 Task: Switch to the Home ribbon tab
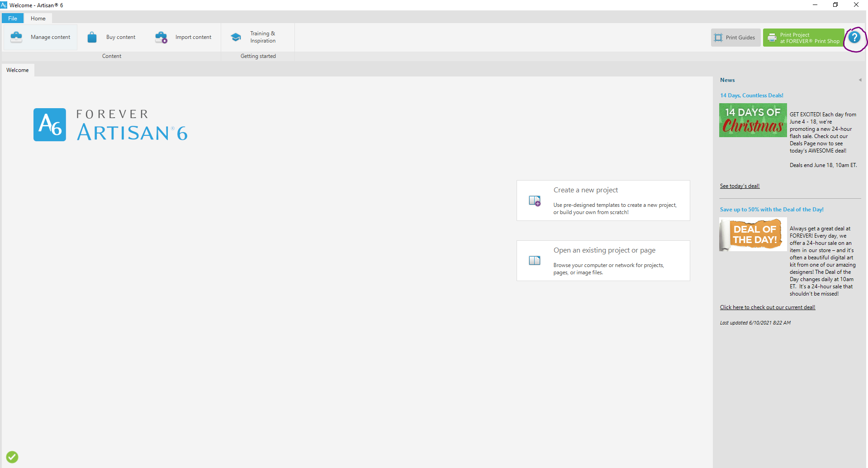point(38,19)
